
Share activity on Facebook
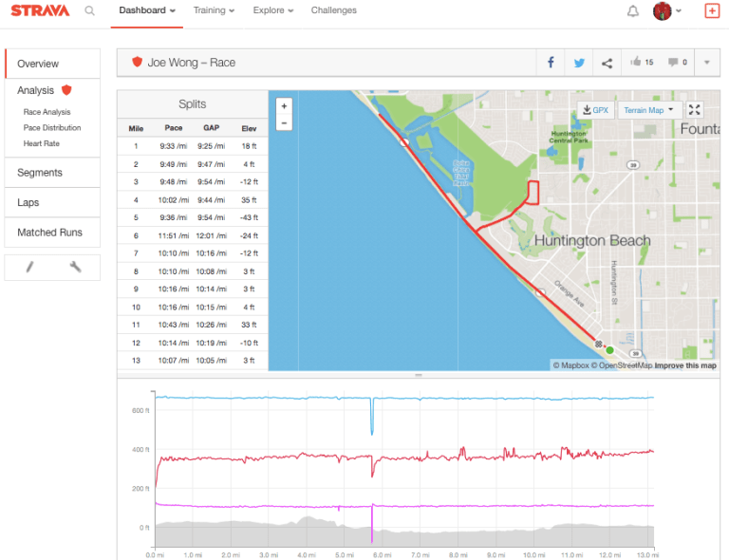tap(551, 64)
